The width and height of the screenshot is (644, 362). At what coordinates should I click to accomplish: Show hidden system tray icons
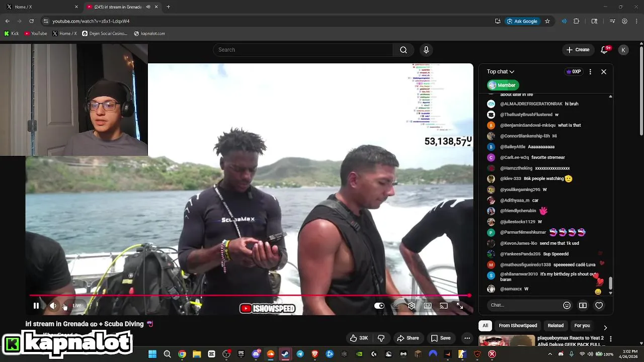(x=550, y=354)
